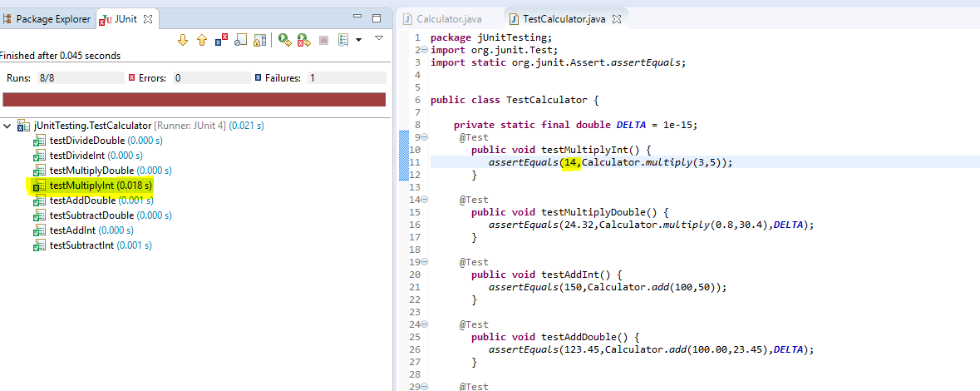Rerun tests with failures first
980x391 pixels.
coord(303,41)
